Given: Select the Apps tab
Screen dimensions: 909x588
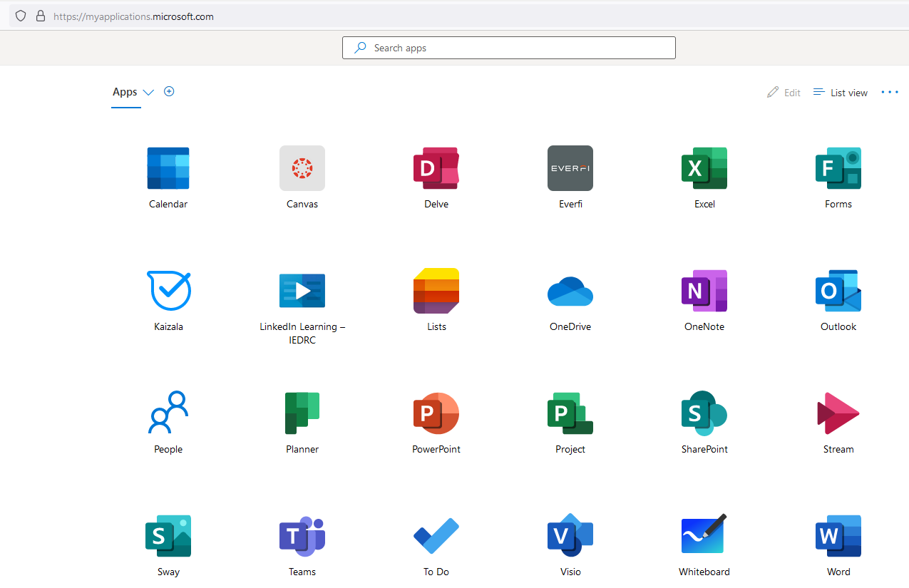Looking at the screenshot, I should click(125, 92).
